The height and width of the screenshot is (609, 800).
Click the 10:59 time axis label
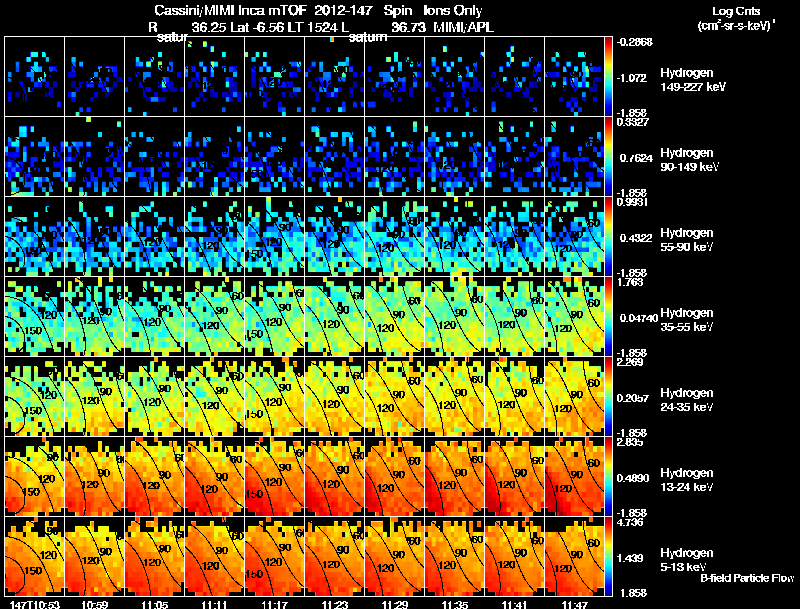(x=94, y=604)
